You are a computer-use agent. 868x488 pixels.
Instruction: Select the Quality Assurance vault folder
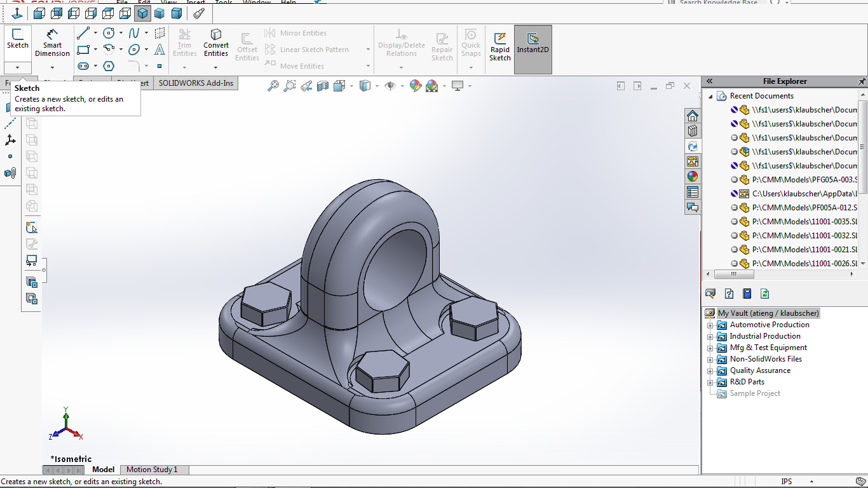760,370
